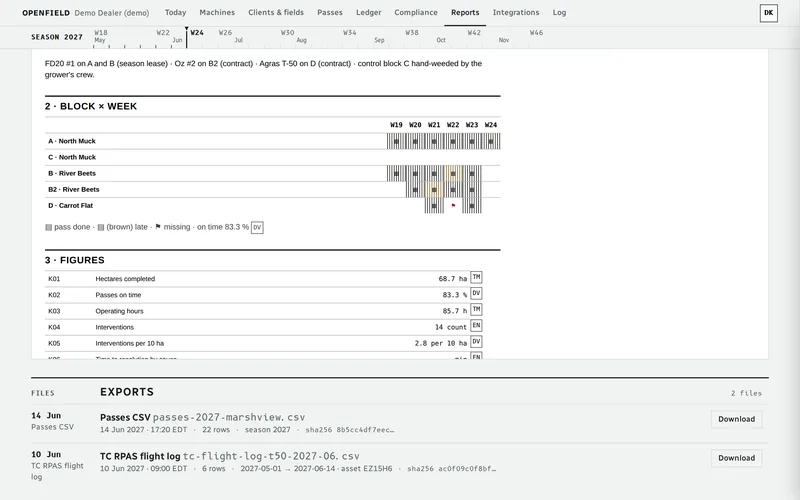The height and width of the screenshot is (500, 800).
Task: Click the D · Carrot Flat row label
Action: tap(70, 206)
